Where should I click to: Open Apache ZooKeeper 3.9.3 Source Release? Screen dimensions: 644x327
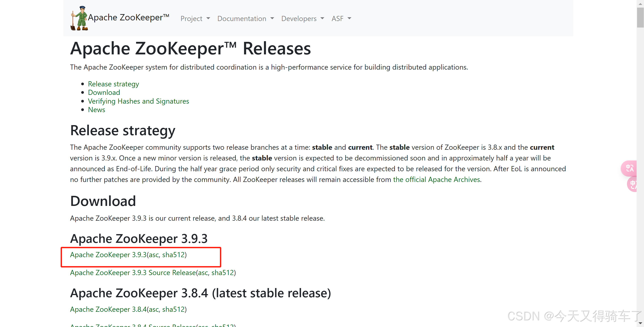coord(133,273)
